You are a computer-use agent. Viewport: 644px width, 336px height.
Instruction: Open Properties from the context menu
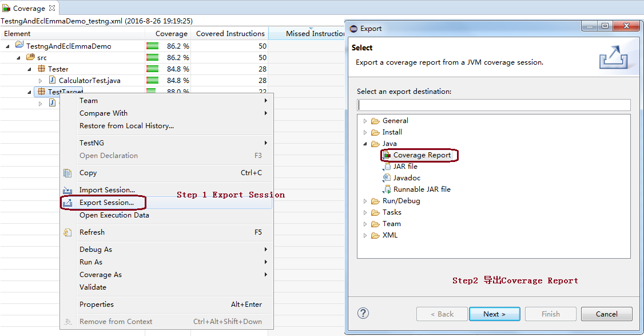click(x=167, y=305)
